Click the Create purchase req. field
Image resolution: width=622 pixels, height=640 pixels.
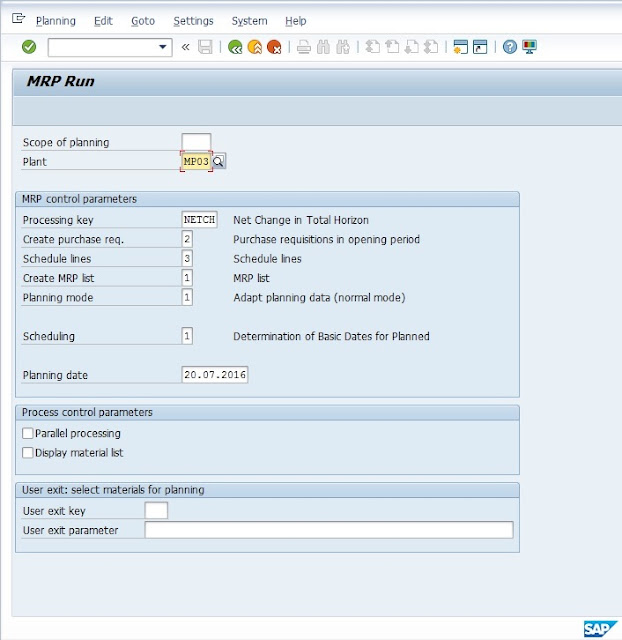[187, 239]
